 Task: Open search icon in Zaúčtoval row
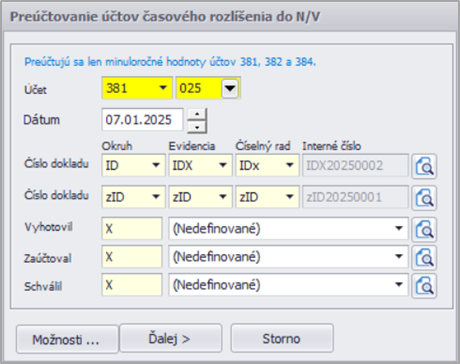coord(424,257)
